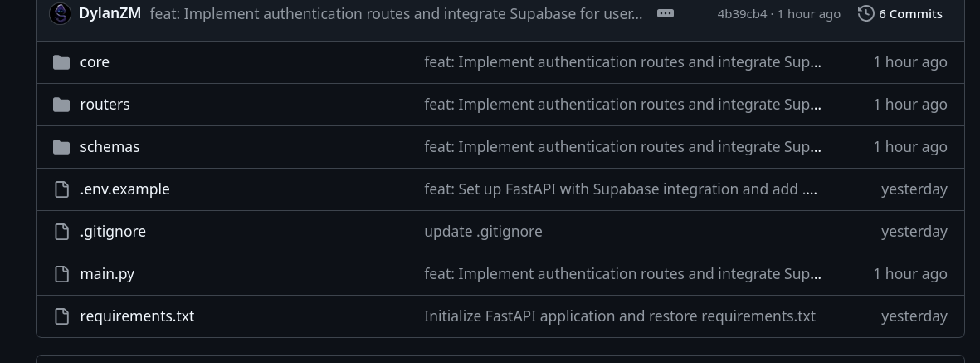
Task: Open the routers folder
Action: coord(105,105)
